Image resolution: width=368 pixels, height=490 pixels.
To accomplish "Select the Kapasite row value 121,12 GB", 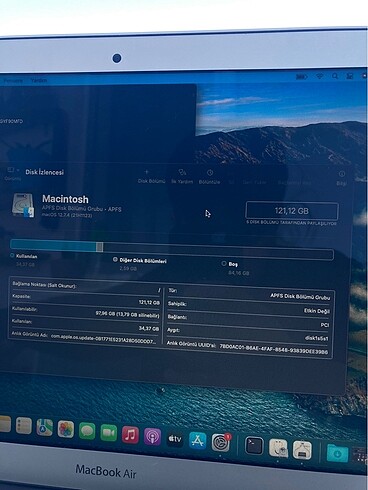I will [149, 302].
